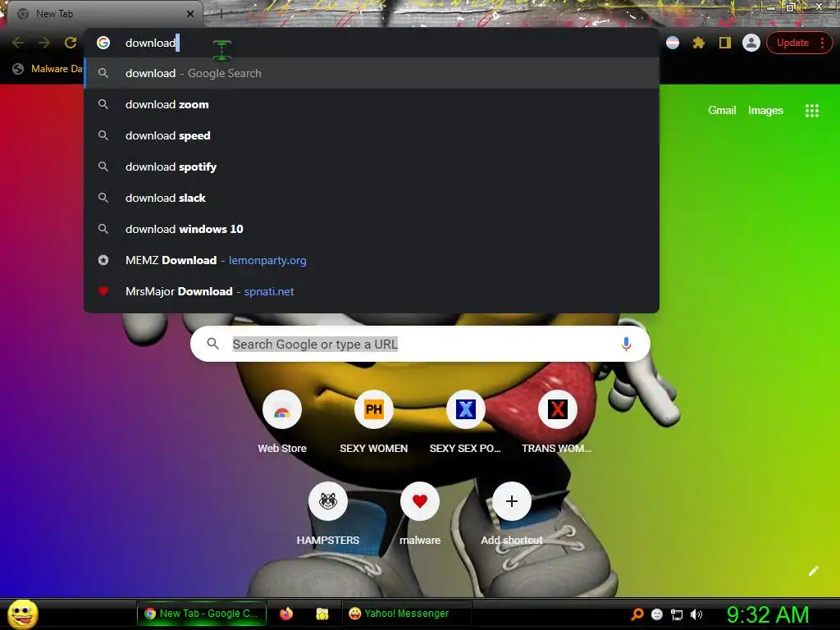This screenshot has height=630, width=840.
Task: Click the 'Search Google or type a URL' box
Action: 420,344
